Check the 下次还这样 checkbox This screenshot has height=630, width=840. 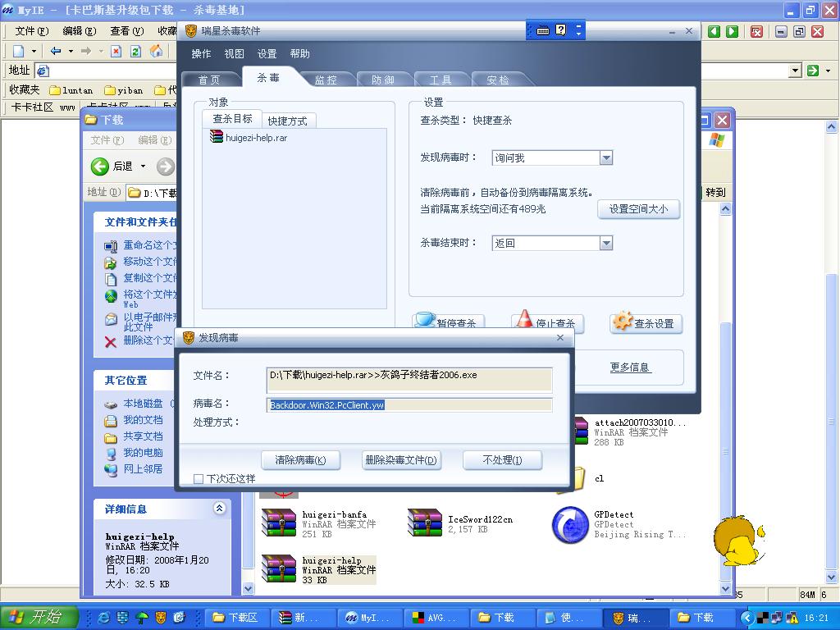tap(199, 479)
